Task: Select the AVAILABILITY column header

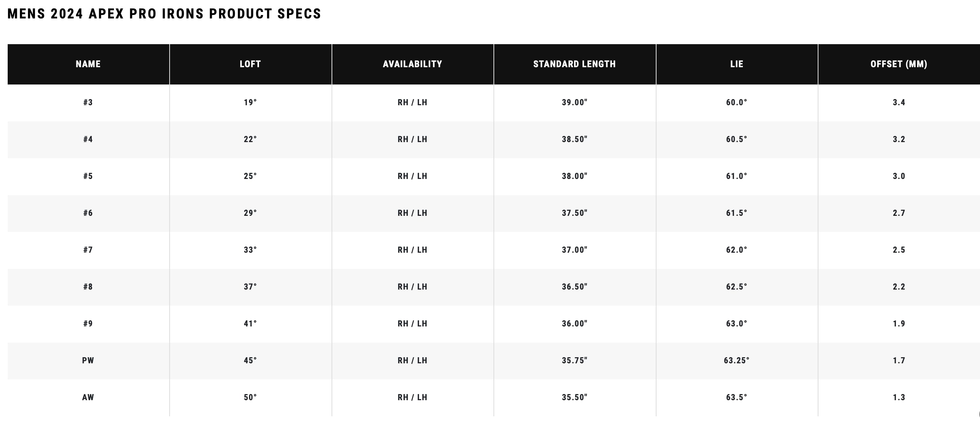Action: pyautogui.click(x=412, y=64)
